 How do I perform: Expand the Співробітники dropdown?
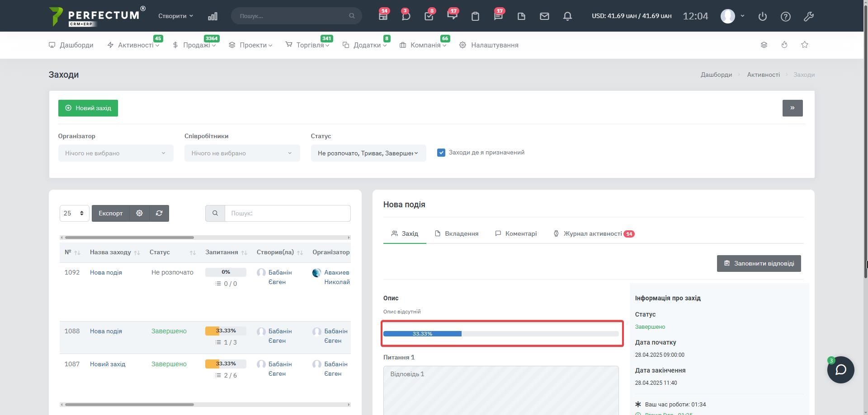(242, 153)
